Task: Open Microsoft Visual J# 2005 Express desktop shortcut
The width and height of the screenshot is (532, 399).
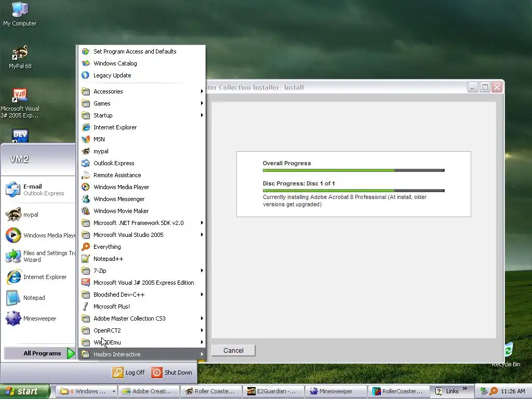Action: pyautogui.click(x=20, y=103)
